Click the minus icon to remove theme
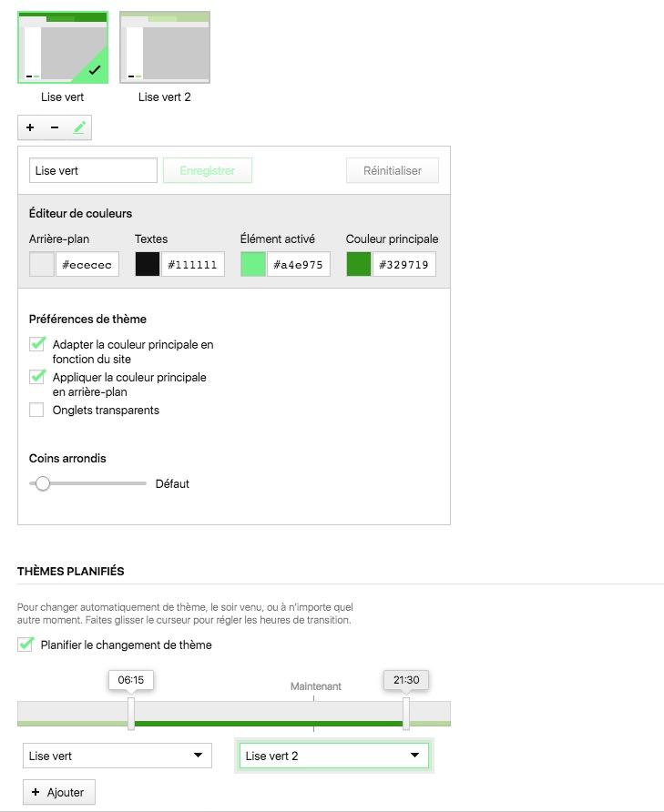Image resolution: width=664 pixels, height=812 pixels. (x=55, y=128)
